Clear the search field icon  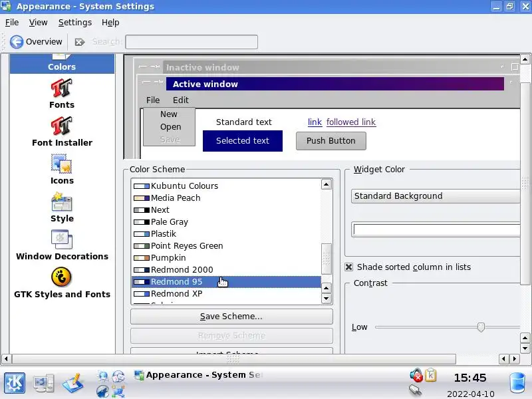79,42
